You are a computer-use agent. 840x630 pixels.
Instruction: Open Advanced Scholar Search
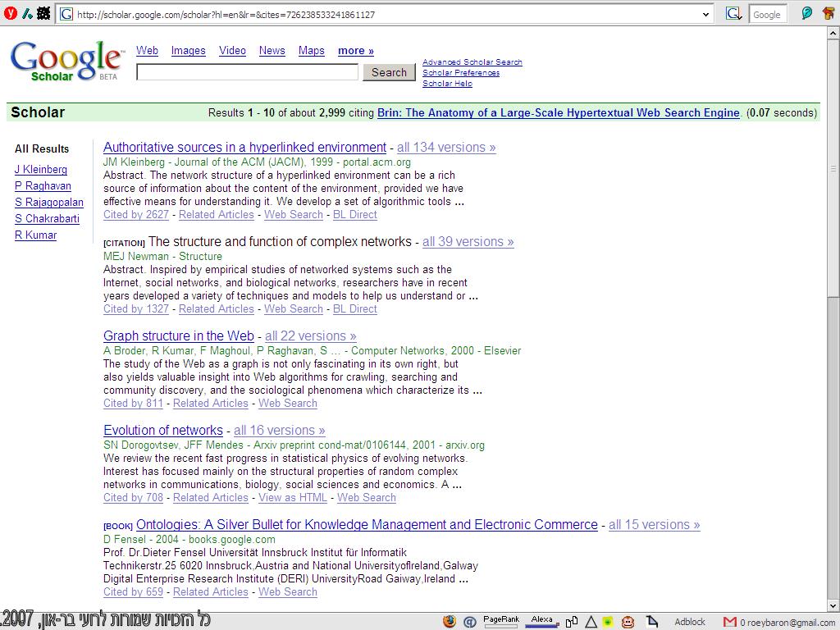point(472,62)
